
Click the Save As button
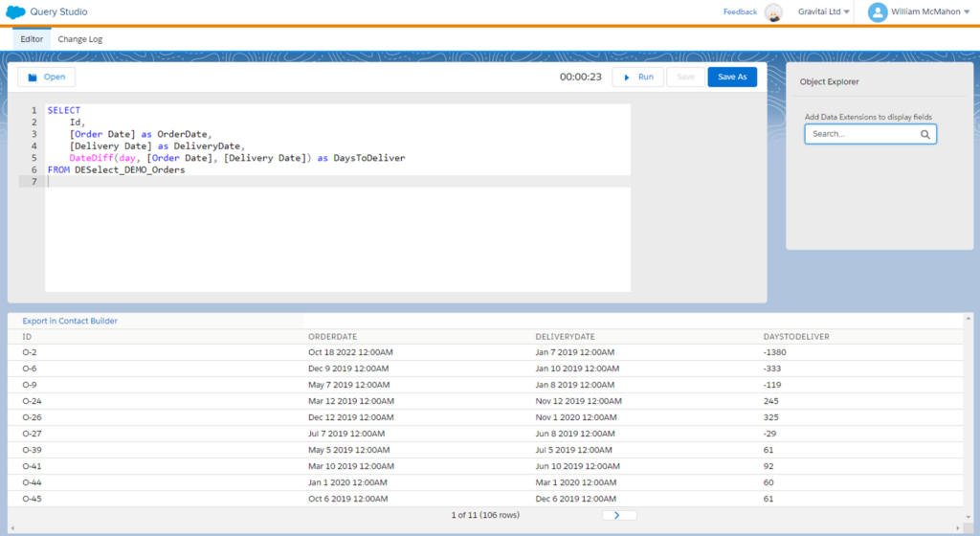point(732,77)
